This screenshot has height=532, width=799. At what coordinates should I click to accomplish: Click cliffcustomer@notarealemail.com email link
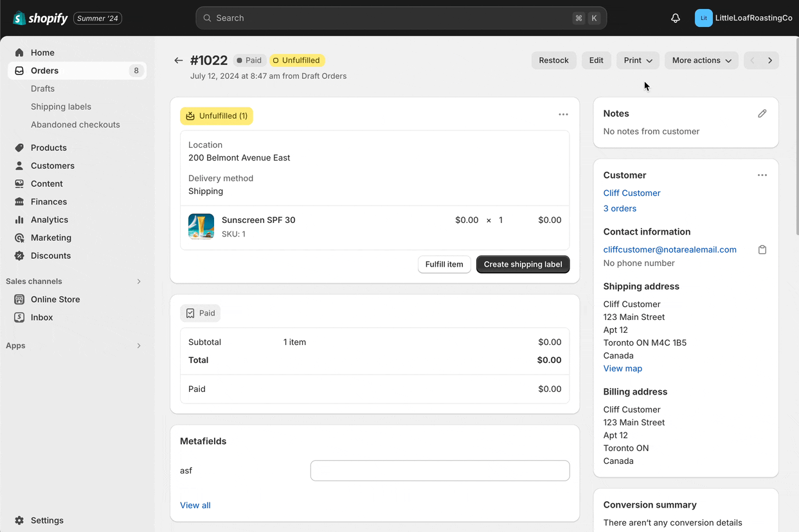(670, 250)
